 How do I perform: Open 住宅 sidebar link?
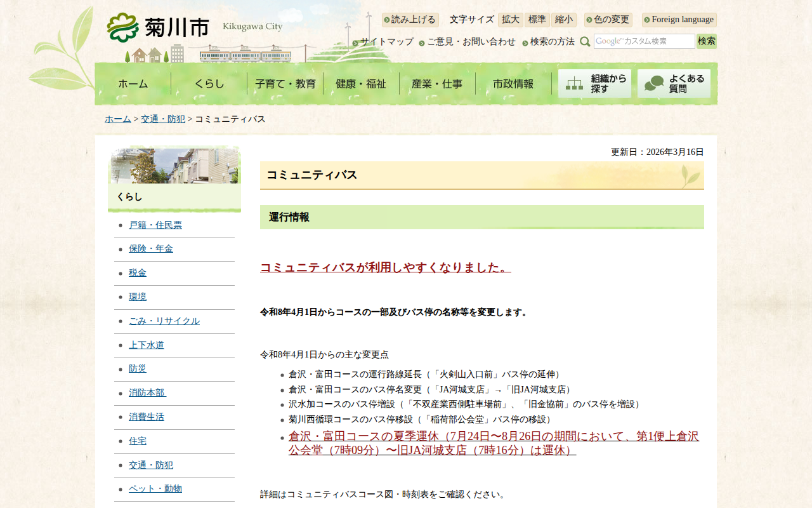138,441
